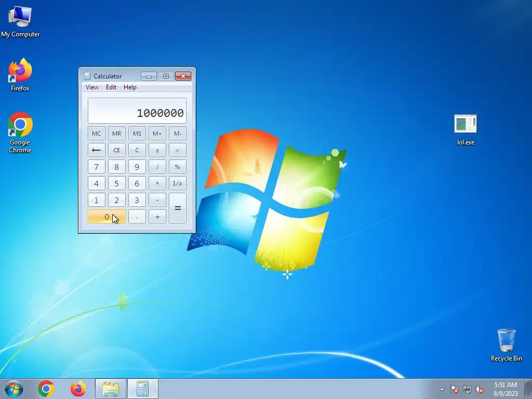Close the Calculator window

(183, 76)
